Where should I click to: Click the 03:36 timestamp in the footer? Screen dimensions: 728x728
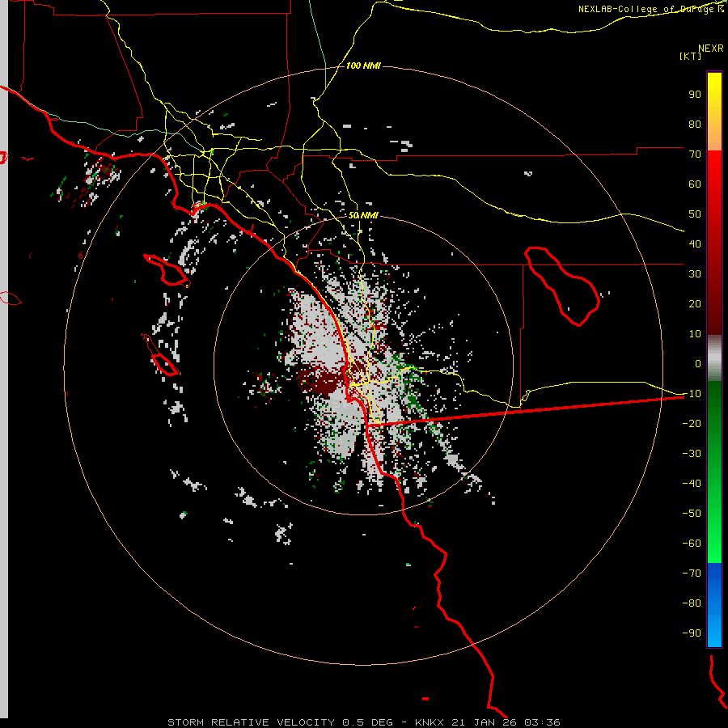point(542,722)
